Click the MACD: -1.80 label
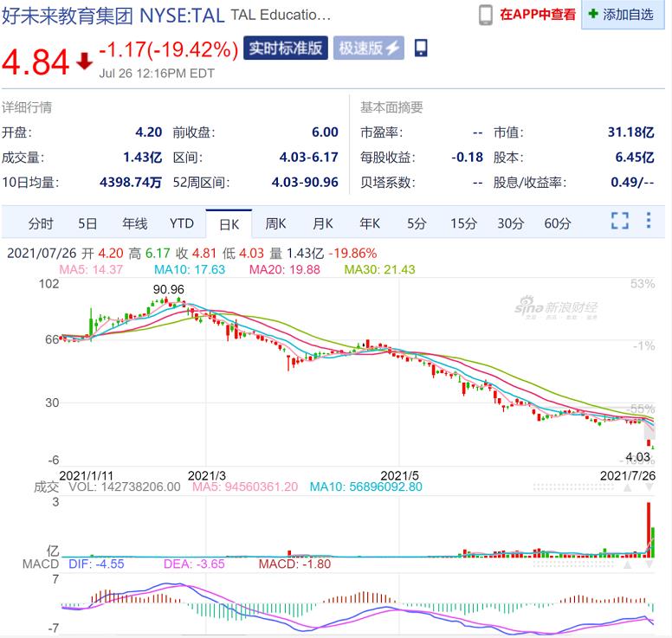Screen dimensions: 672x638 pyautogui.click(x=294, y=564)
